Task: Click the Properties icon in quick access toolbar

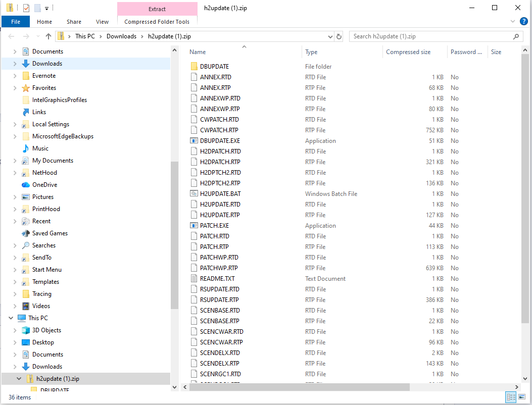Action: [26, 8]
